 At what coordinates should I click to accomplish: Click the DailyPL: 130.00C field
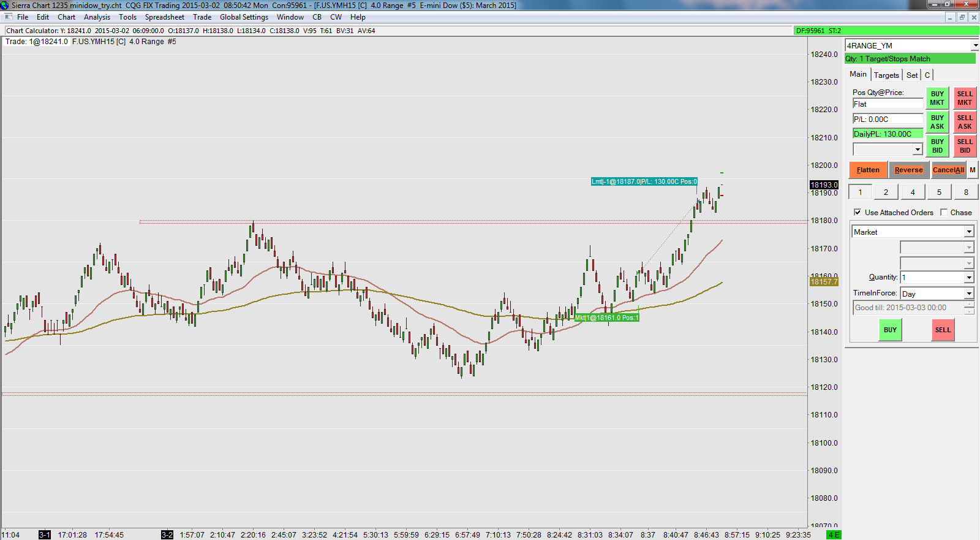click(888, 134)
